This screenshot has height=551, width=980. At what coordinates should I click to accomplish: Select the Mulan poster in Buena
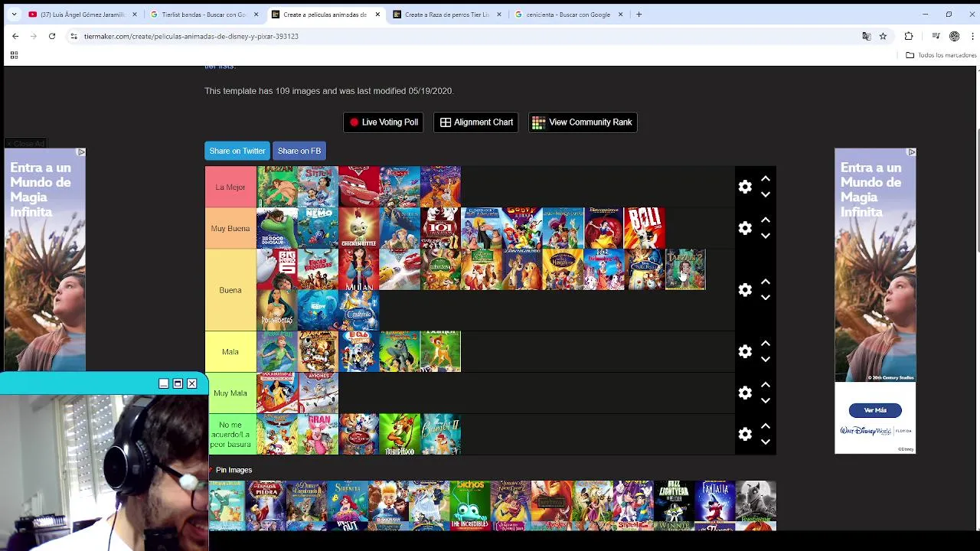(358, 269)
